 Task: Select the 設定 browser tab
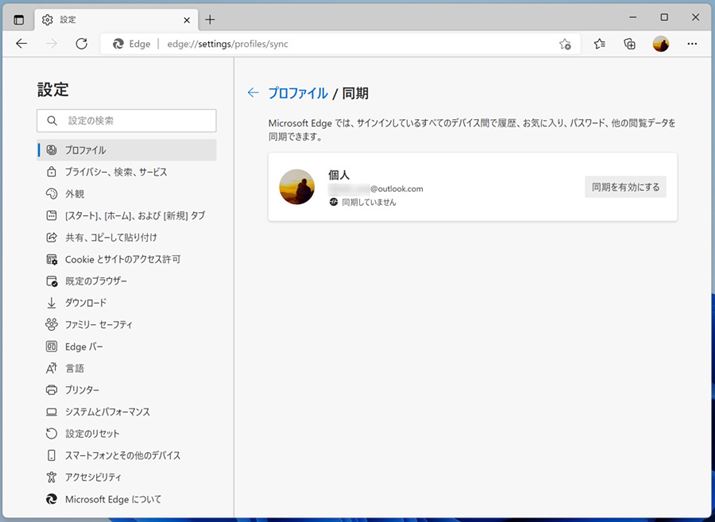pos(110,19)
